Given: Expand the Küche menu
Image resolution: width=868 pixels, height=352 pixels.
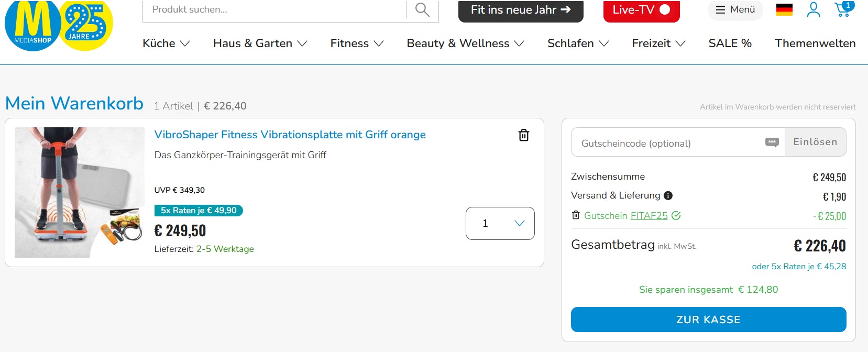Looking at the screenshot, I should [x=166, y=43].
